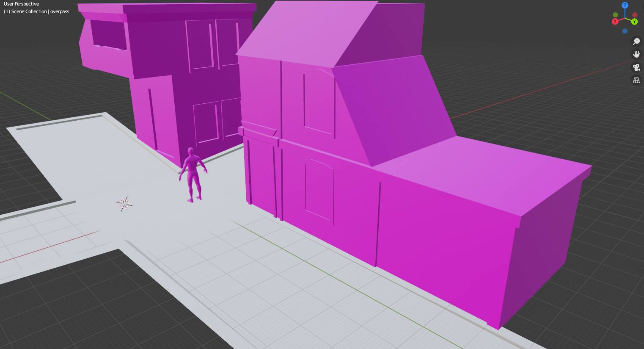Click the arched door panel on right building
Viewport: 644px width, 349px height.
[319, 191]
